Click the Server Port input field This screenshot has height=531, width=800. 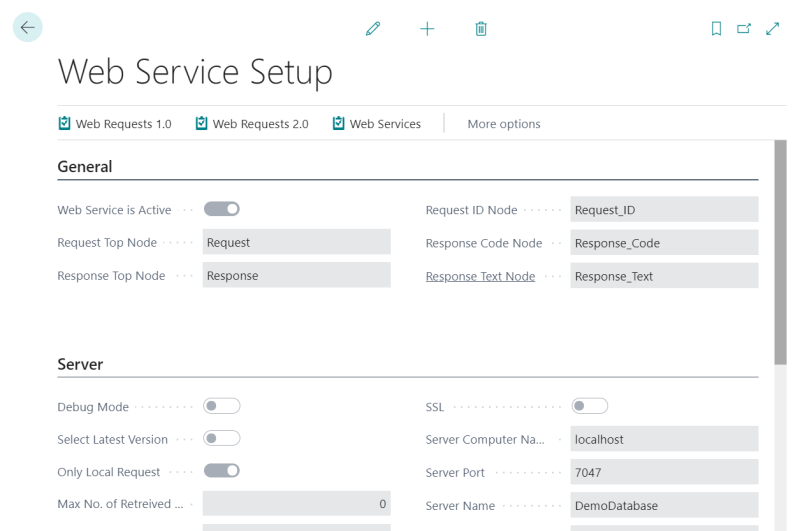click(x=664, y=472)
